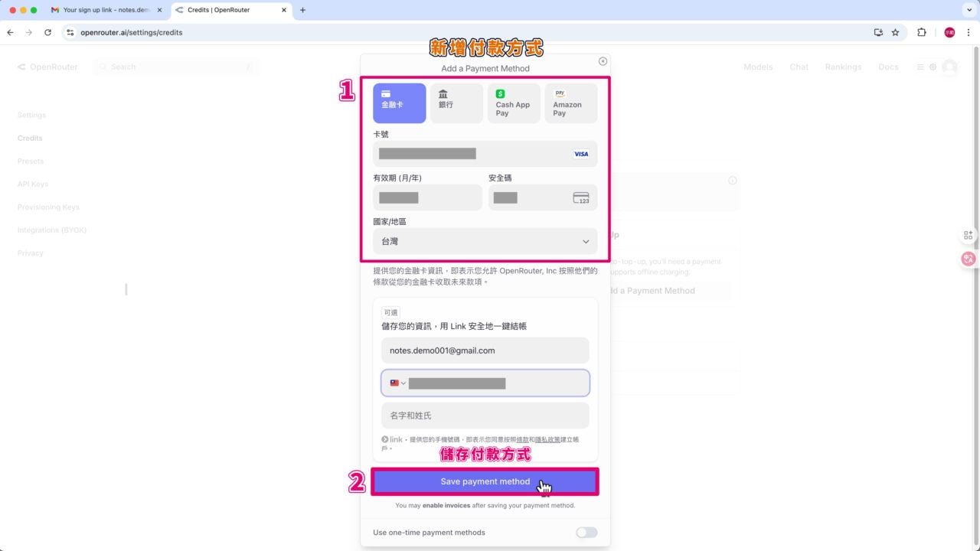
Task: Go forward in browser history
Action: coord(29,33)
